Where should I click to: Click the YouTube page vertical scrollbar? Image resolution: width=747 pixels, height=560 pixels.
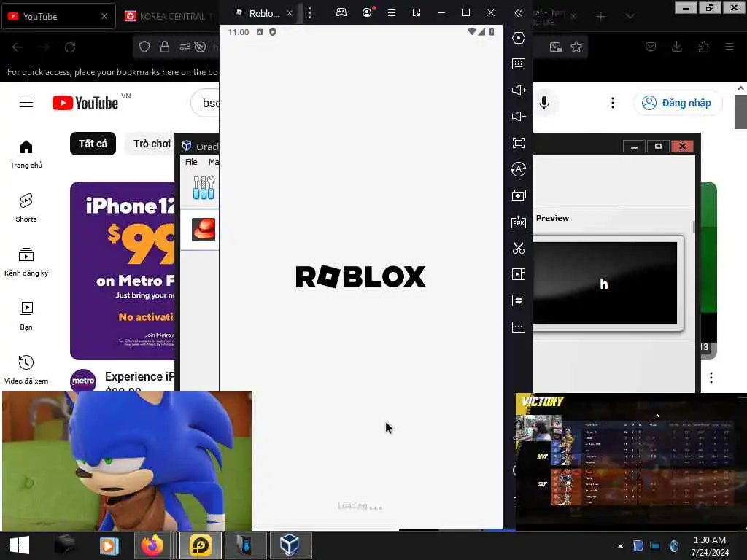(740, 112)
